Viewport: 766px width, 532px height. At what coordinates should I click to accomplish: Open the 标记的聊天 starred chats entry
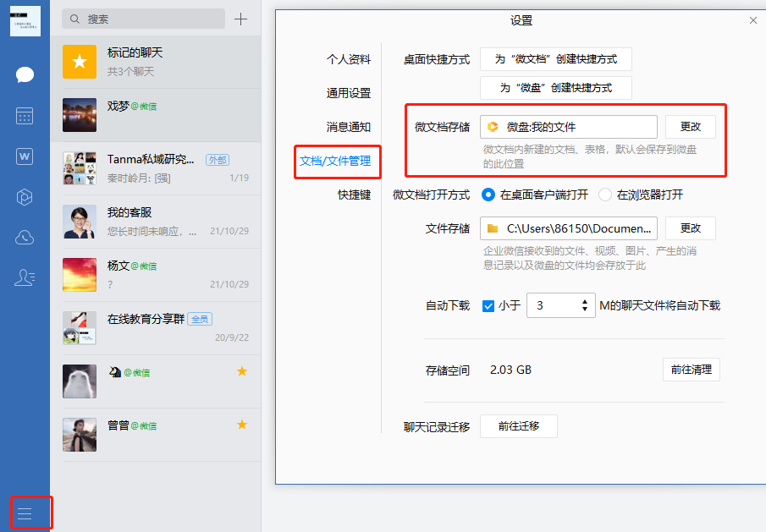click(156, 62)
